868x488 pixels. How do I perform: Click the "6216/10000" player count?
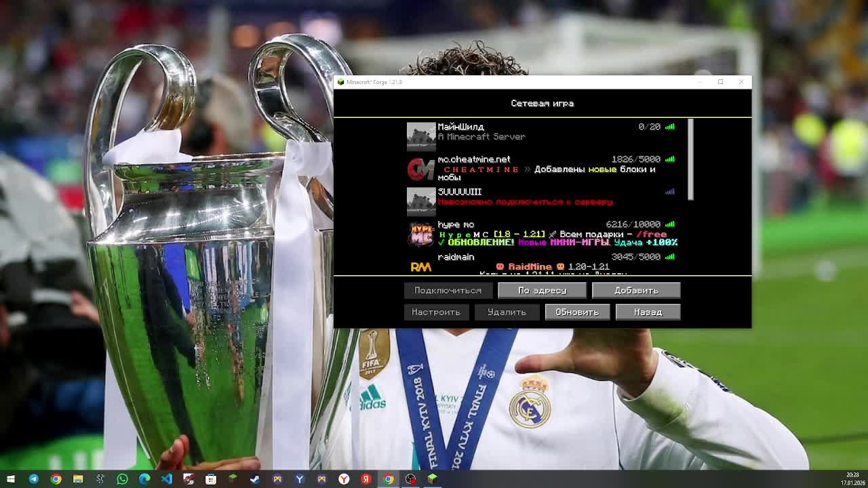point(633,224)
